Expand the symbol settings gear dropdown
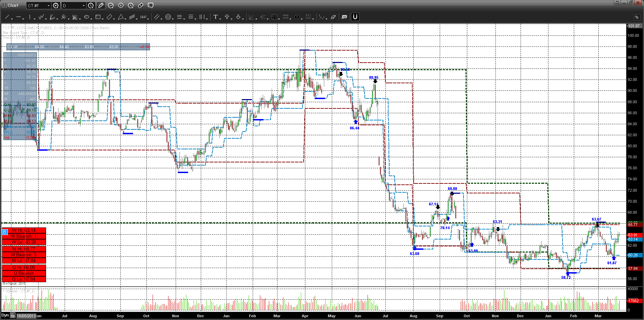Viewport: 644px width, 320px height. [x=56, y=6]
